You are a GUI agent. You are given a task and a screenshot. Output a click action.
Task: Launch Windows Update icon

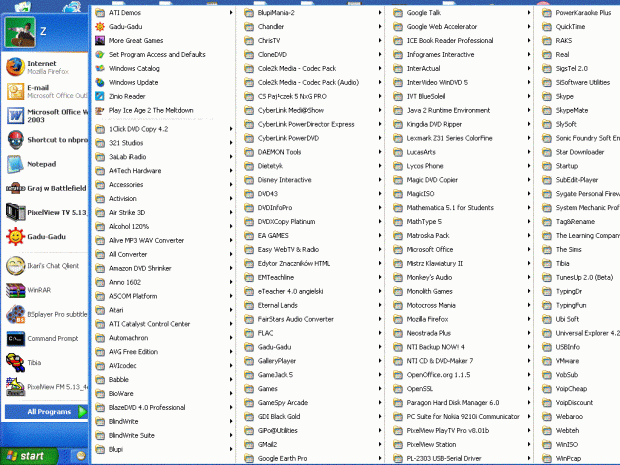[100, 82]
